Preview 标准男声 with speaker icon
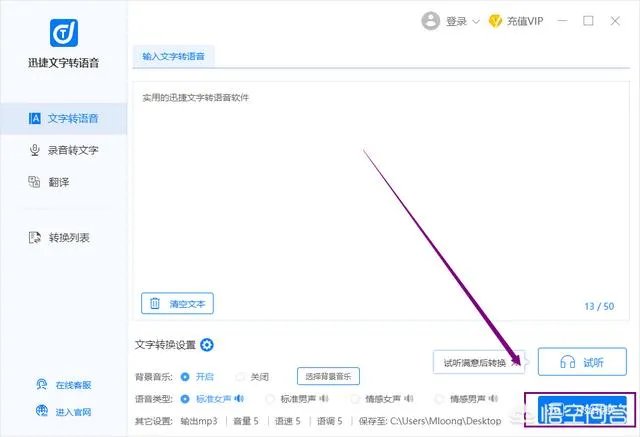The height and width of the screenshot is (437, 640). tap(324, 399)
